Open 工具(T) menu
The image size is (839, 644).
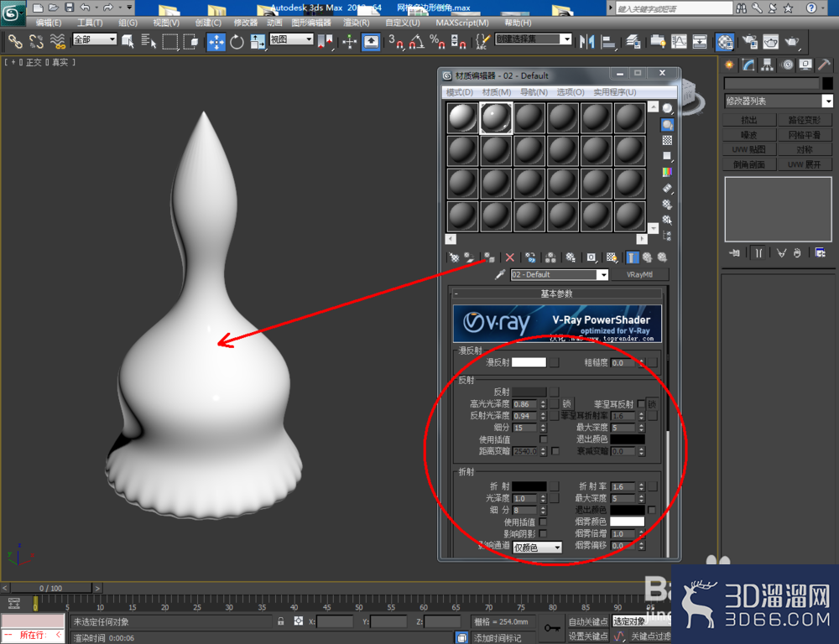pos(90,23)
